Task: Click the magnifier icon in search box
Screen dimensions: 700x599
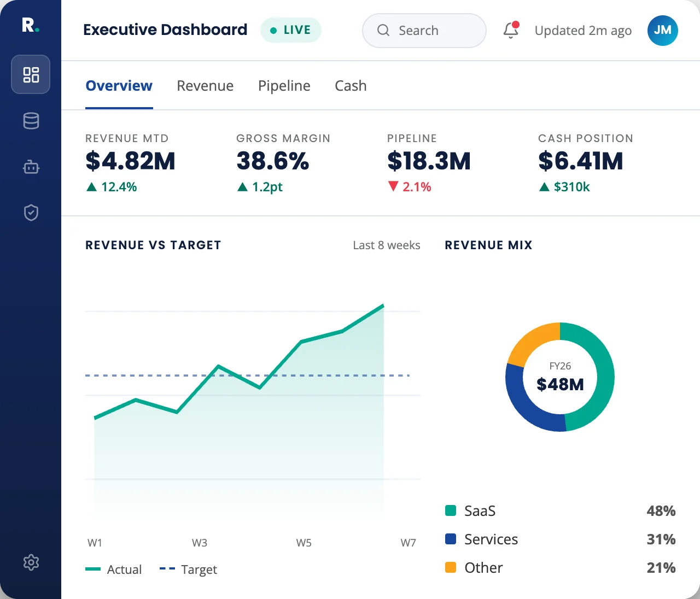Action: [x=383, y=30]
